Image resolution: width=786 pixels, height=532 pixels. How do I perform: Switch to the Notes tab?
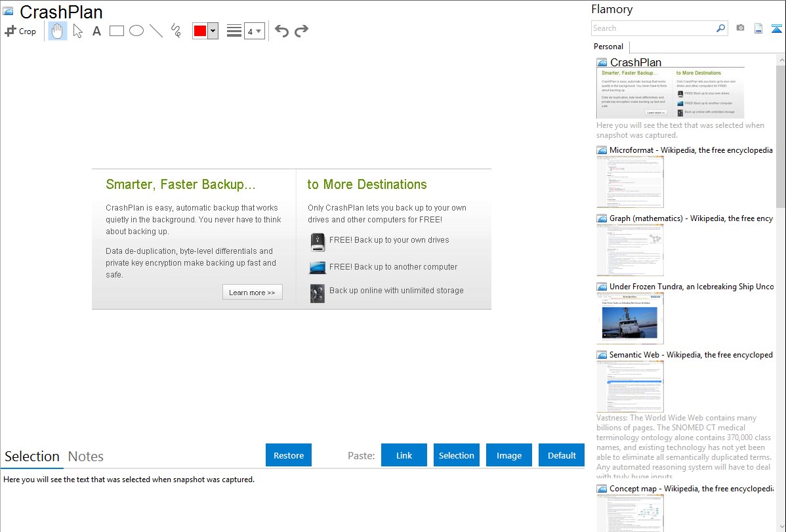(86, 457)
